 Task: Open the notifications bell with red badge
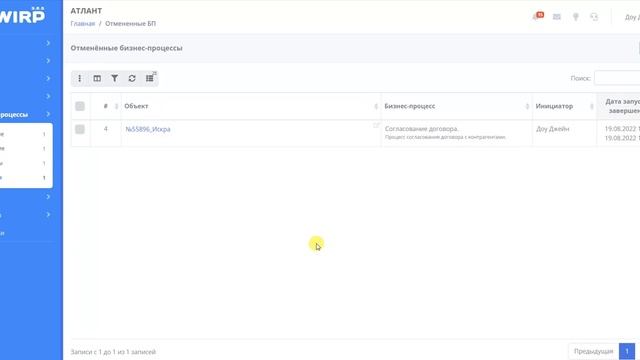click(538, 16)
